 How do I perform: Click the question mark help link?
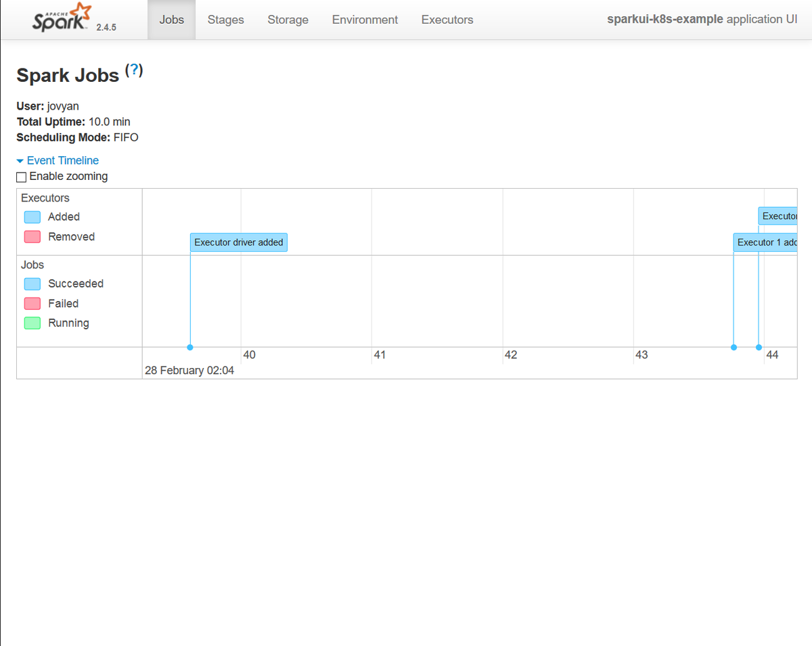click(x=134, y=70)
